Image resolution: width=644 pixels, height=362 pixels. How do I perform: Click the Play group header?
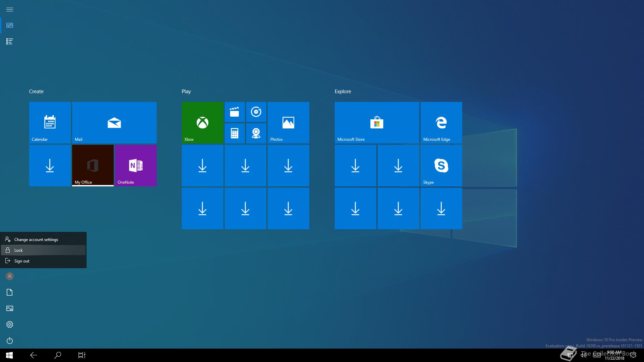pos(186,92)
